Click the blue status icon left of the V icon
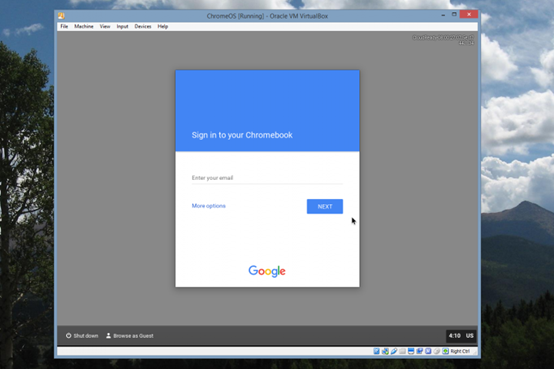554x369 pixels. coord(419,351)
